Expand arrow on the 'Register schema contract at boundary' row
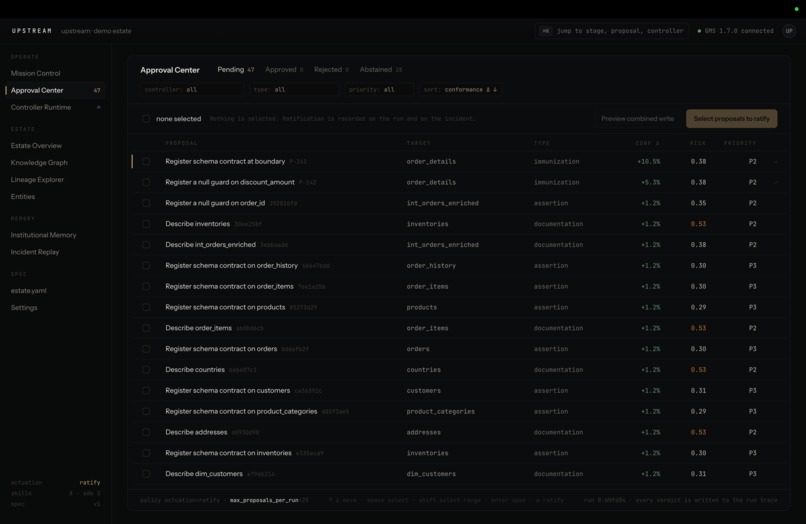 (x=776, y=161)
